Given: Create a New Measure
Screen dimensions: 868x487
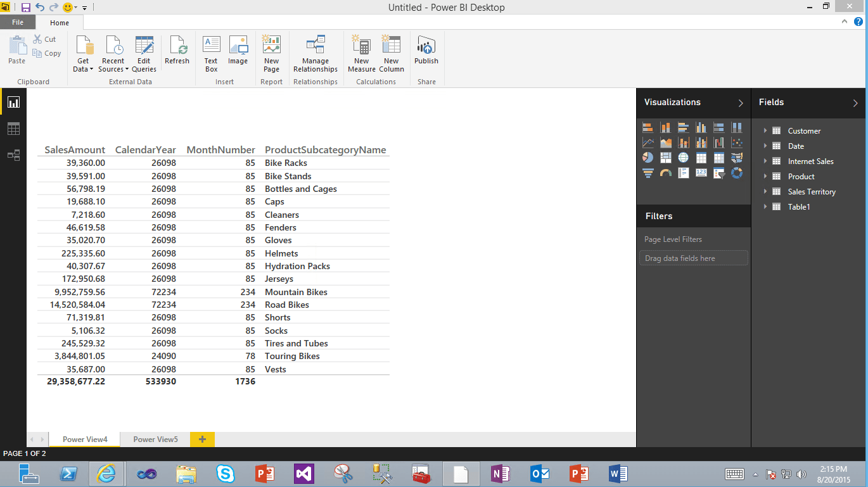Looking at the screenshot, I should point(362,54).
